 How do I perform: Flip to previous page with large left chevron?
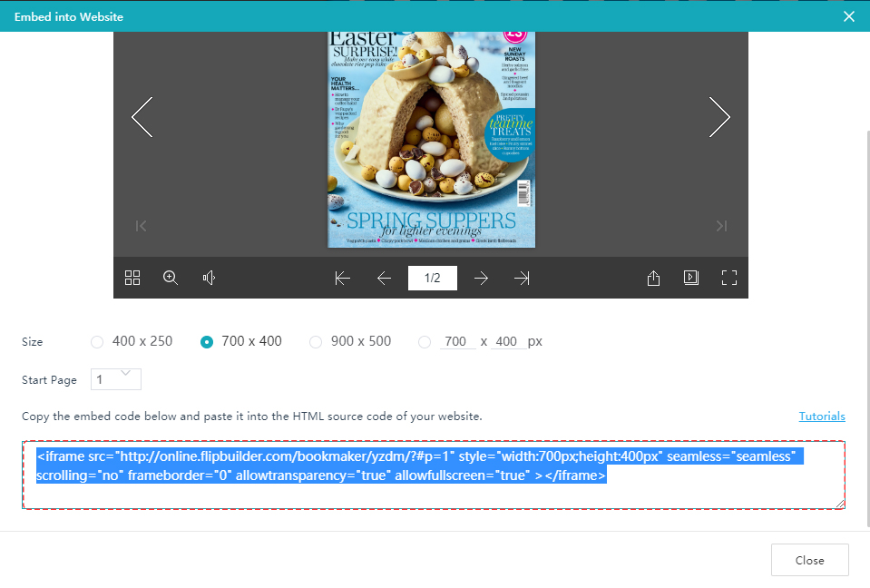coord(142,117)
